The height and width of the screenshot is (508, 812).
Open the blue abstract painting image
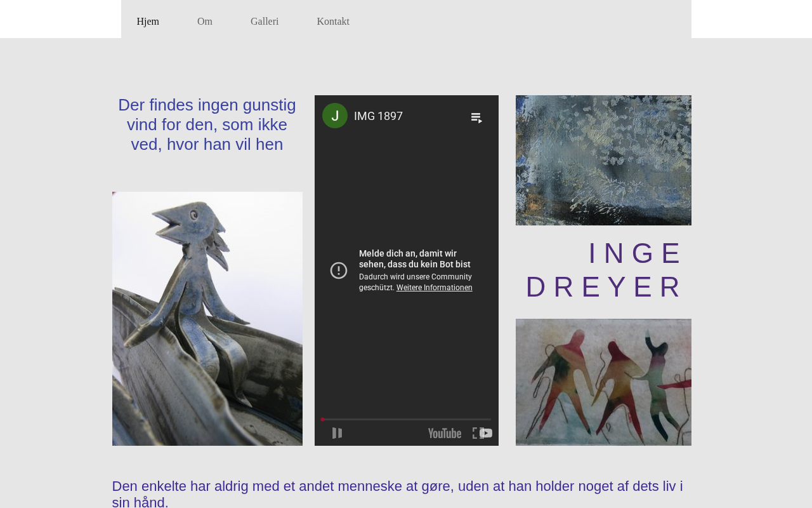point(603,160)
